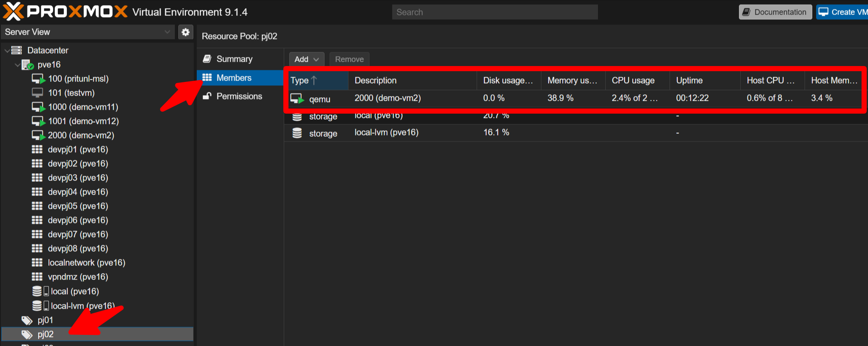The width and height of the screenshot is (868, 346).
Task: Click the Documentation button
Action: point(775,12)
